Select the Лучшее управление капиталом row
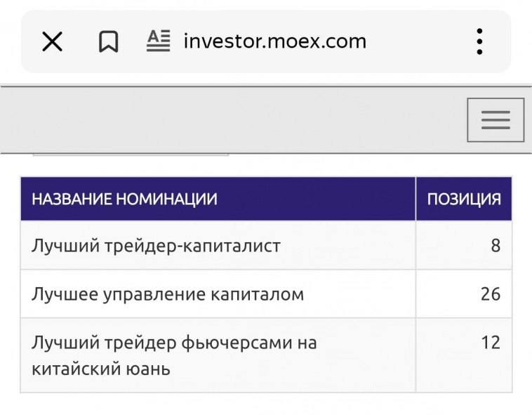Image resolution: width=532 pixels, height=415 pixels. click(x=168, y=294)
